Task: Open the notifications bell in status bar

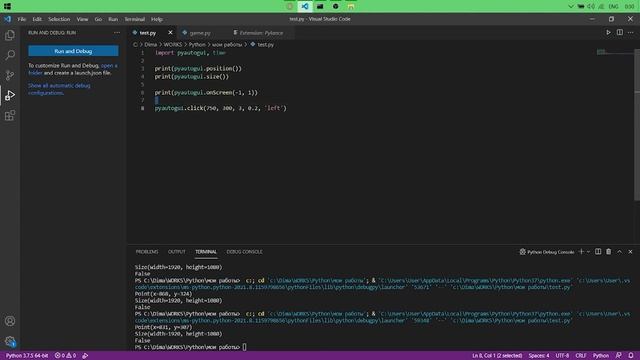Action: click(x=631, y=356)
